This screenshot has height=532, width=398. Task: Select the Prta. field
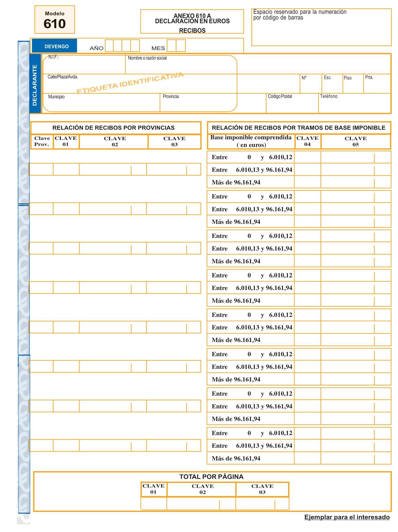[x=377, y=84]
